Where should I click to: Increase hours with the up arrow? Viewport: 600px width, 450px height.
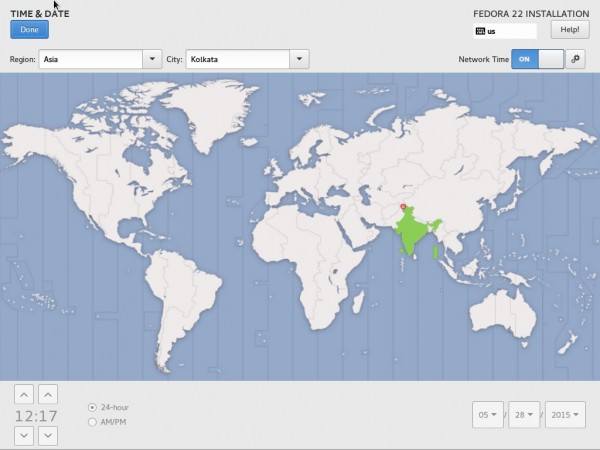click(24, 395)
